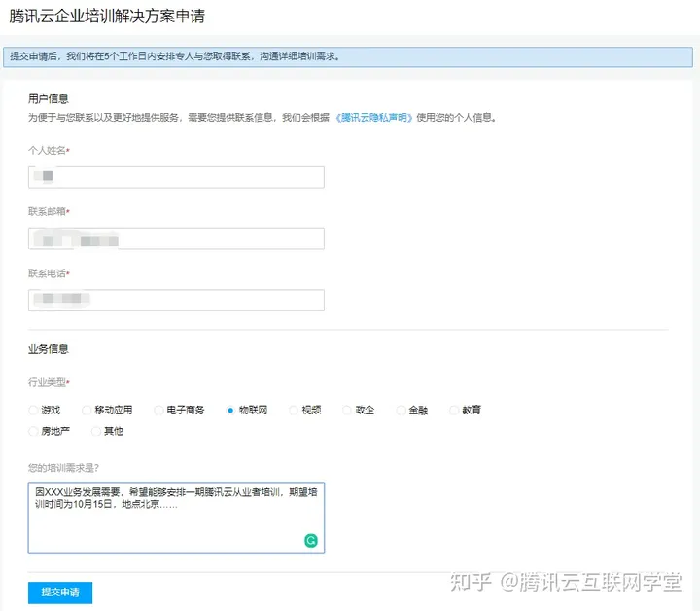The width and height of the screenshot is (700, 611).
Task: Click the Grammarly icon in the textarea
Action: [311, 540]
